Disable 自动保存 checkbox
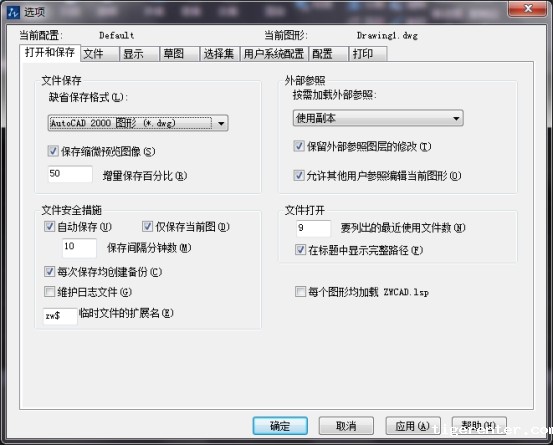 coord(49,227)
